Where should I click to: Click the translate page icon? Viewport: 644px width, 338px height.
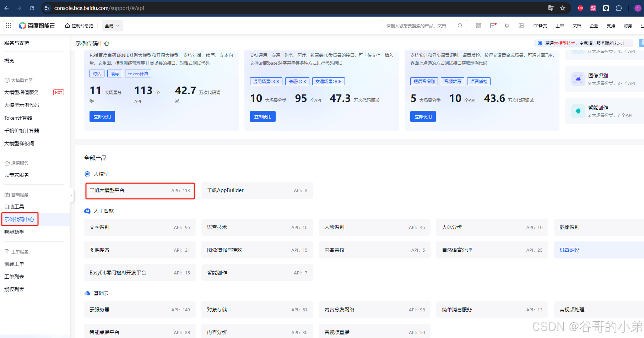[x=551, y=8]
